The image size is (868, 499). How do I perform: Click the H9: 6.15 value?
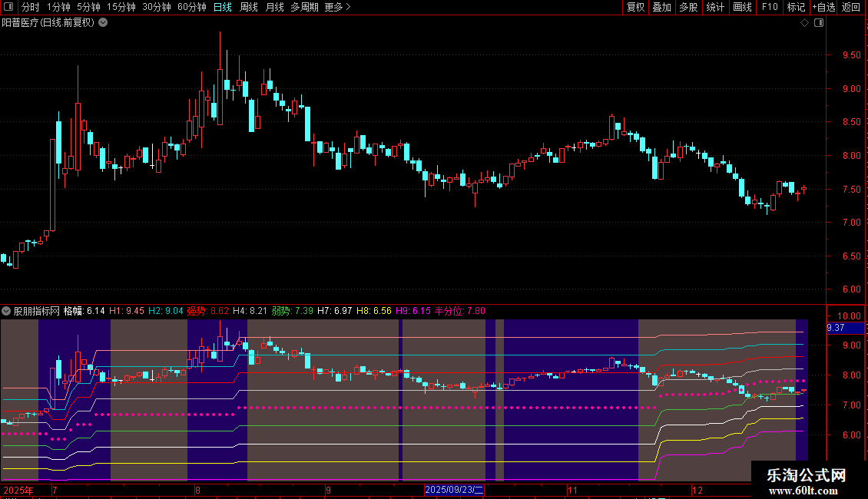pos(413,311)
